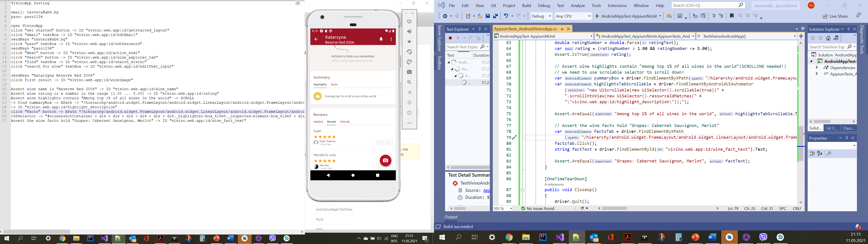The width and height of the screenshot is (868, 244).
Task: Toggle auto-hide pin on Solution Explorer
Action: [849, 29]
